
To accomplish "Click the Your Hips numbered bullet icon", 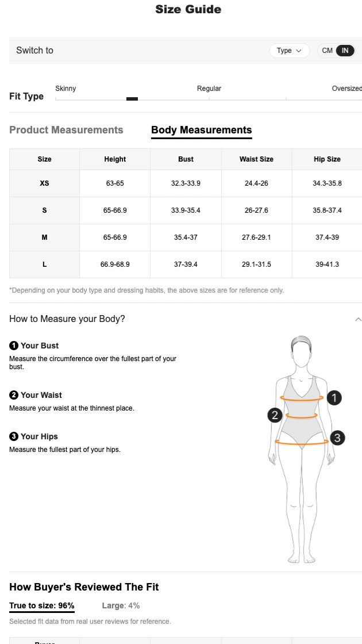I will pos(14,436).
